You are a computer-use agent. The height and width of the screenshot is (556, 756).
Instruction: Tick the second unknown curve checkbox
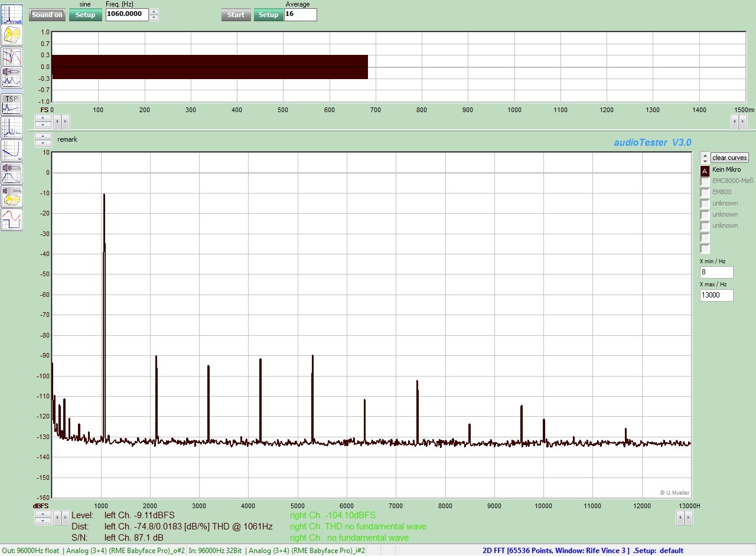[705, 215]
